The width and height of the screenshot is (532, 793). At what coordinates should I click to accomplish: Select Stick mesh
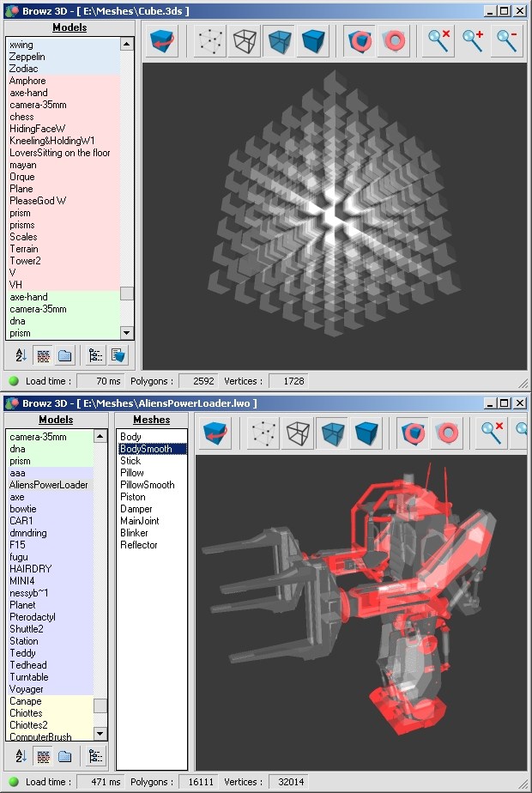tap(152, 461)
